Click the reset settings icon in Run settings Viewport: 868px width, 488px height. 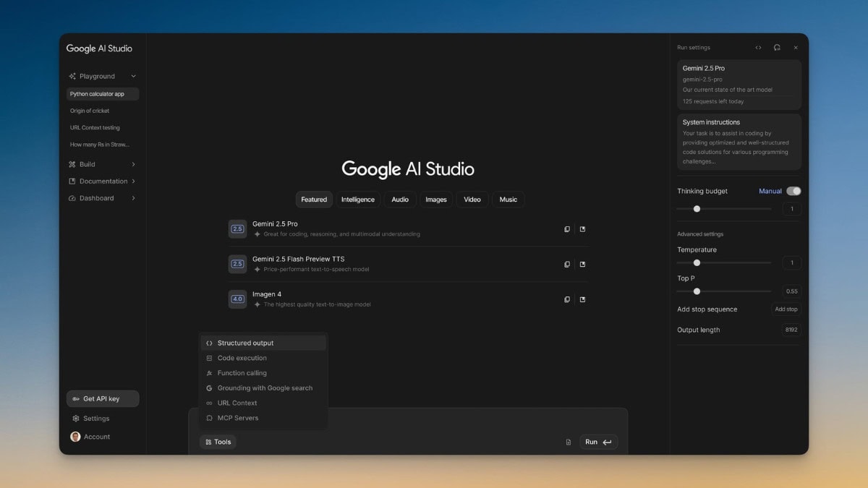[777, 48]
